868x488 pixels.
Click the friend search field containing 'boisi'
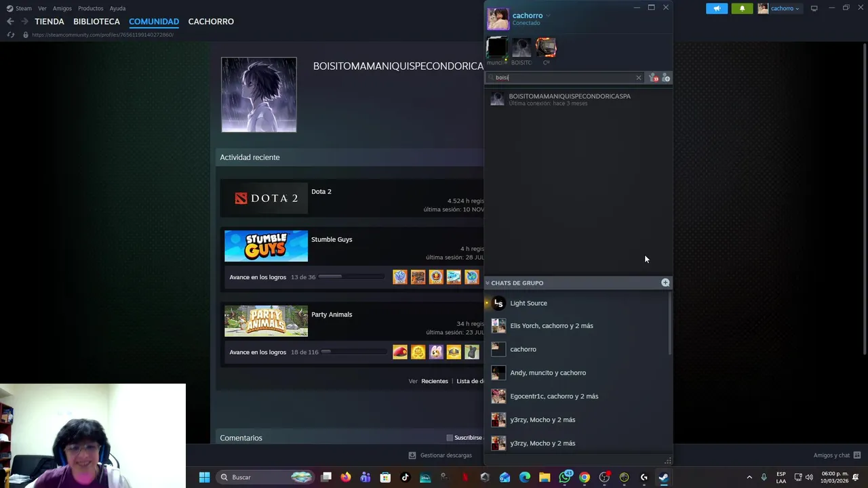564,78
